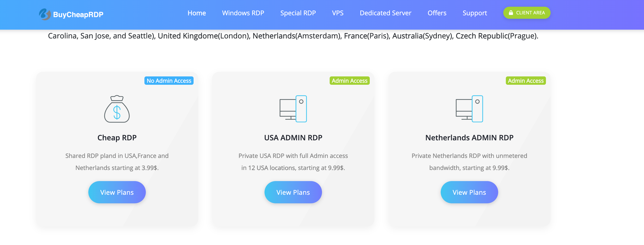Open the Special RDP menu
Screen dimensions: 644x245
click(298, 13)
